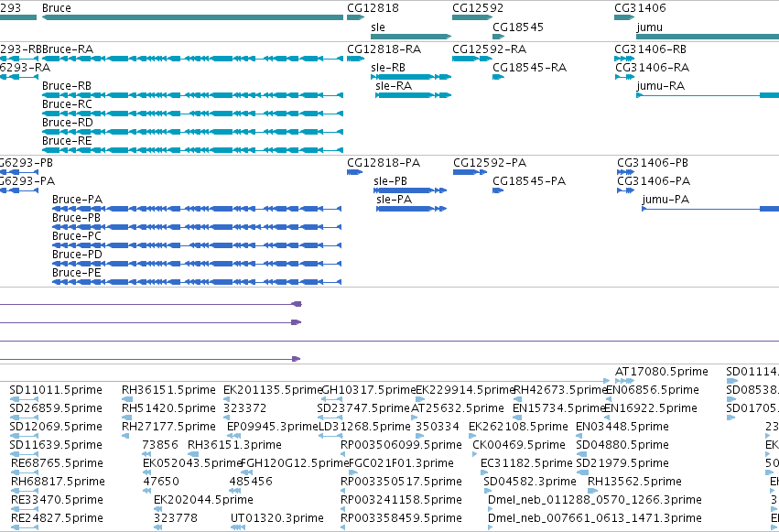
Task: Select the AT17080.5prime EST label
Action: point(662,372)
